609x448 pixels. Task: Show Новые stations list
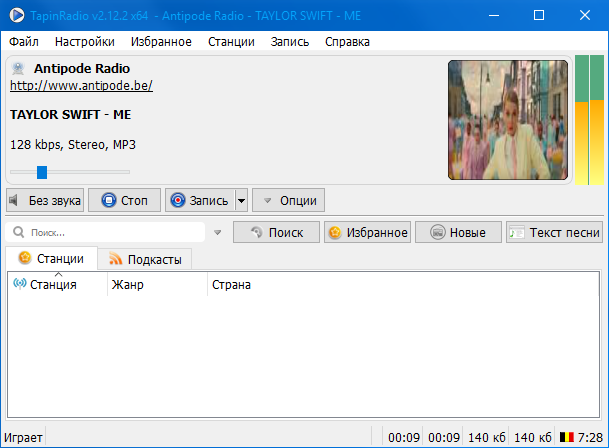tap(458, 233)
